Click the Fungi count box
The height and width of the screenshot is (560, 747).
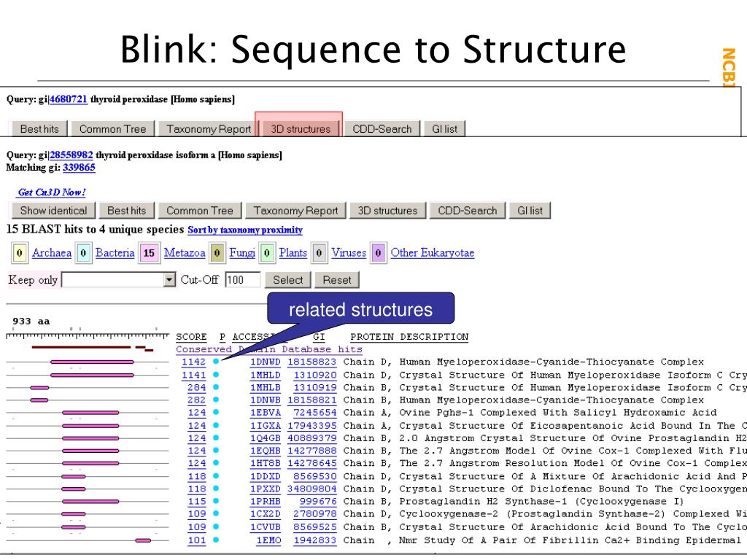217,253
